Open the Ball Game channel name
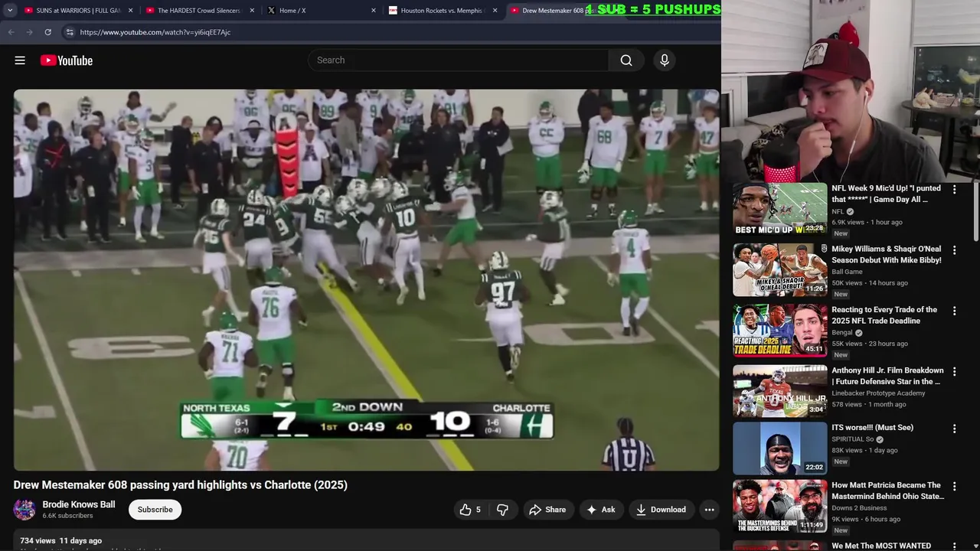 click(847, 272)
